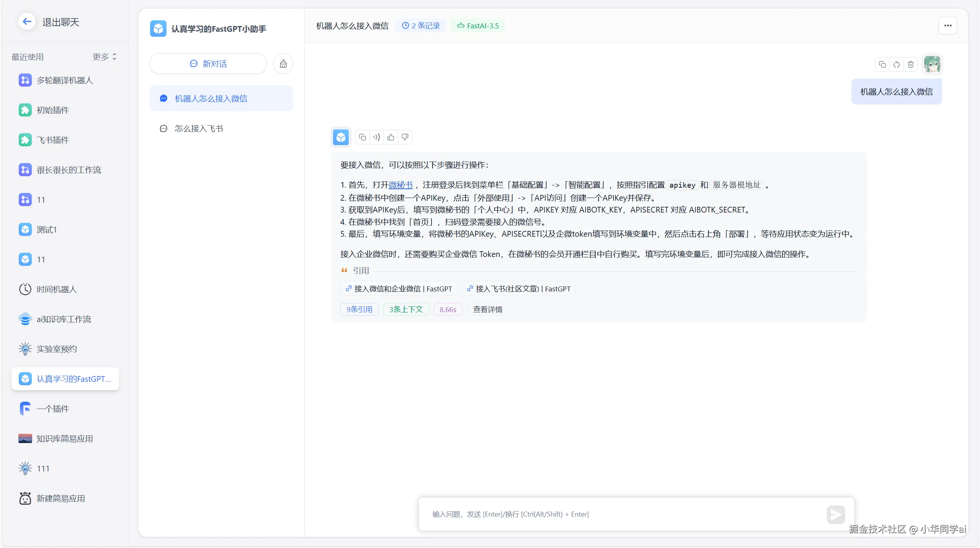The height and width of the screenshot is (548, 980).
Task: Expand the 更多 recent apps selector
Action: coord(105,57)
